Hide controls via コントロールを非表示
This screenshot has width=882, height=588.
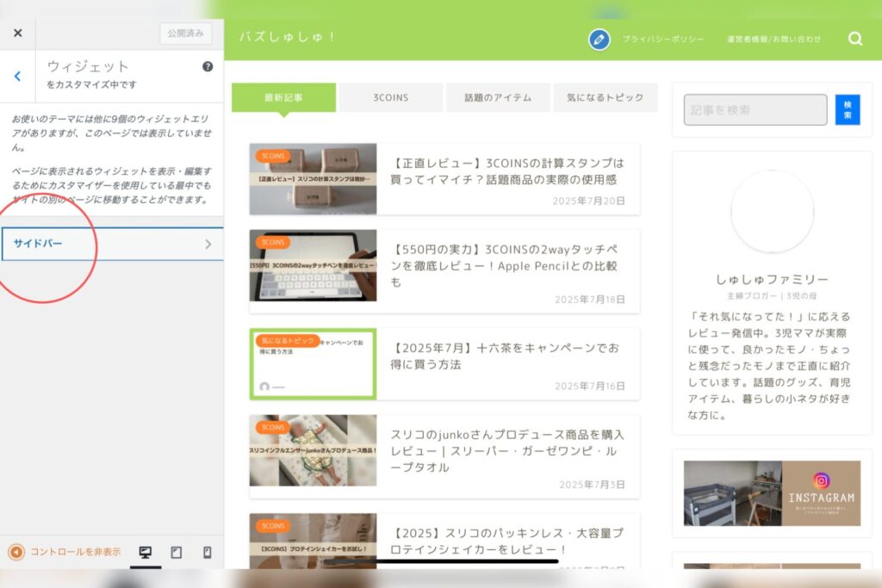(65, 552)
